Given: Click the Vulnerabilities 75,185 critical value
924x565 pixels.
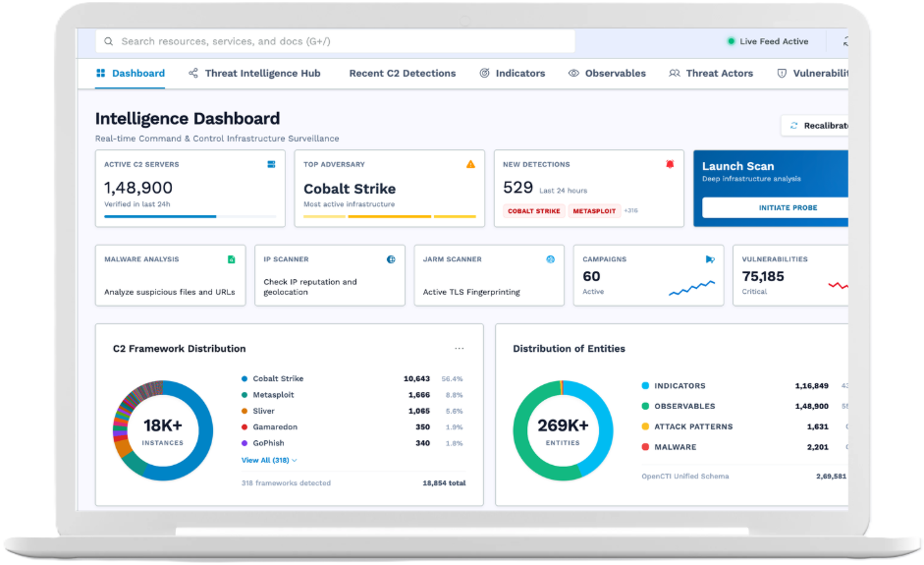Looking at the screenshot, I should point(763,276).
